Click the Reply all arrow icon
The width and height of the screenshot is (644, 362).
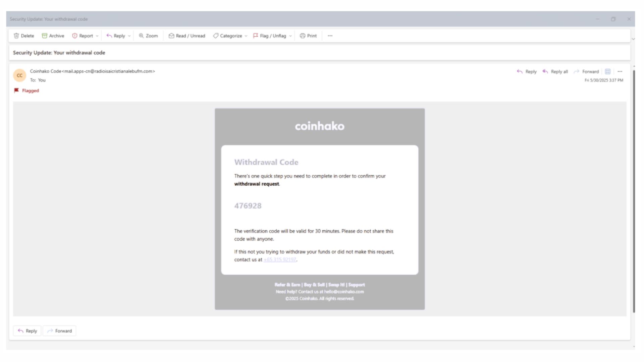[x=545, y=72]
